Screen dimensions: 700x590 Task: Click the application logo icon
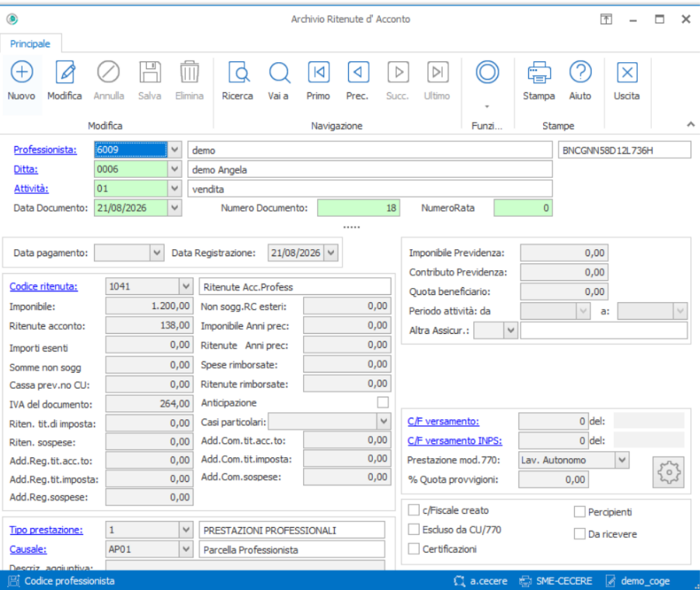tap(12, 19)
